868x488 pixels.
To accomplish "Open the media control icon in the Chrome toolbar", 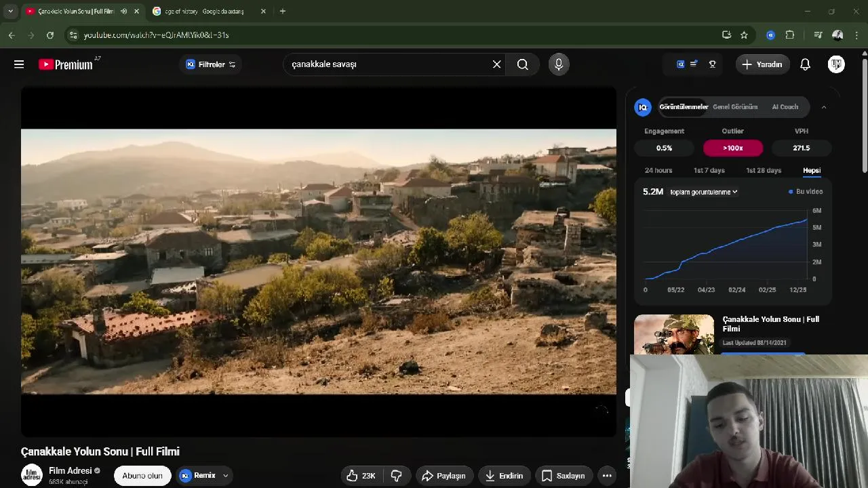I will click(818, 35).
